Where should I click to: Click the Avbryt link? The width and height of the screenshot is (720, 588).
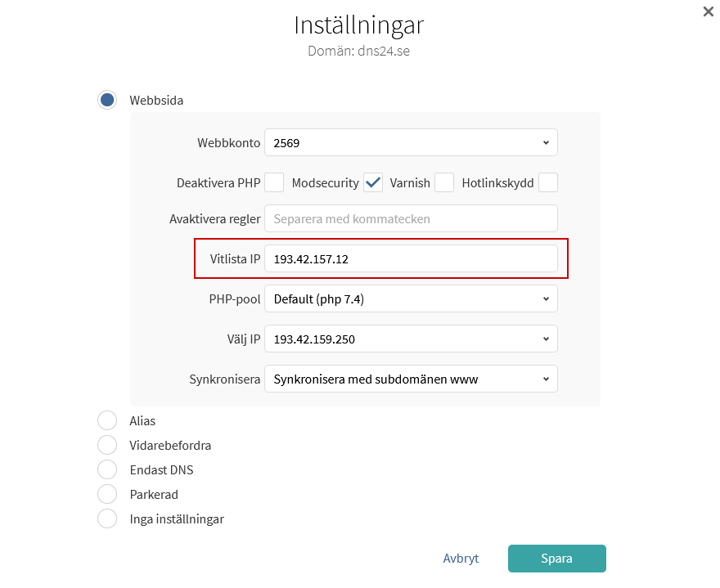tap(461, 559)
